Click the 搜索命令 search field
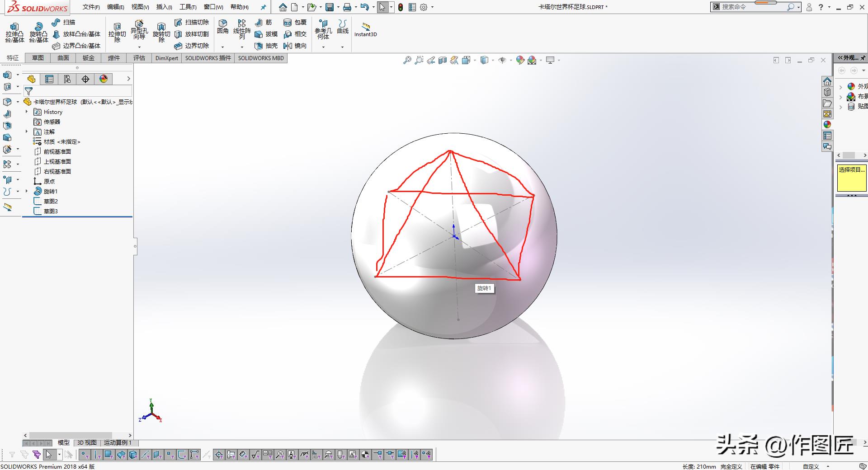868x470 pixels. point(753,7)
